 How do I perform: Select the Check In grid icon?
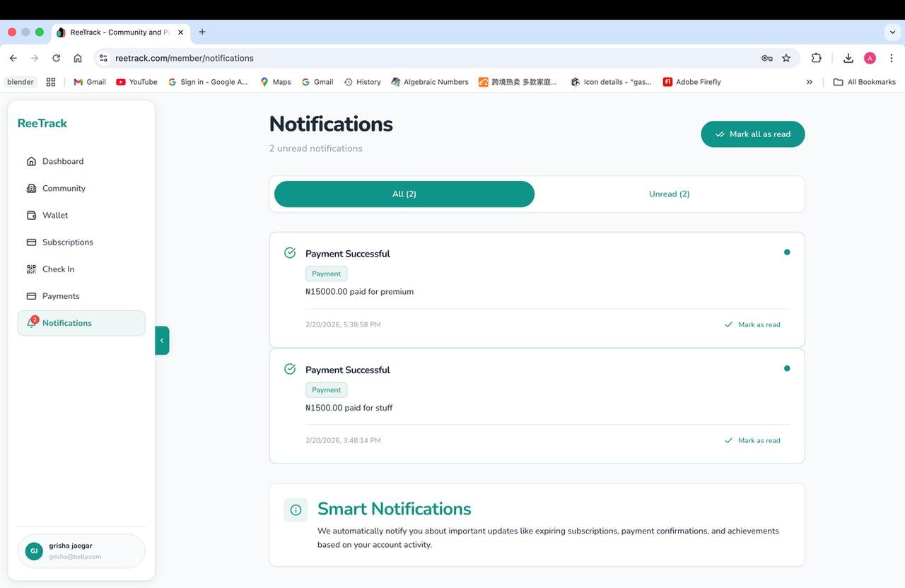(31, 269)
